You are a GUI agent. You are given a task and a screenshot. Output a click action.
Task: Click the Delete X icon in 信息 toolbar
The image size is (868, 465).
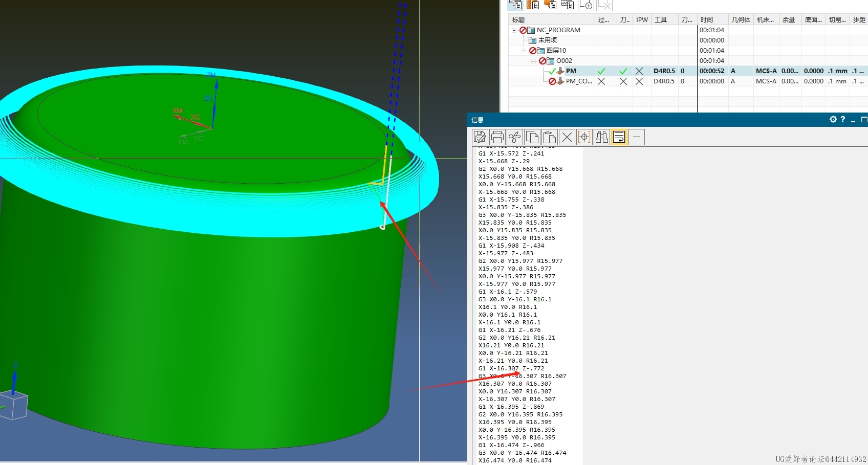[567, 137]
